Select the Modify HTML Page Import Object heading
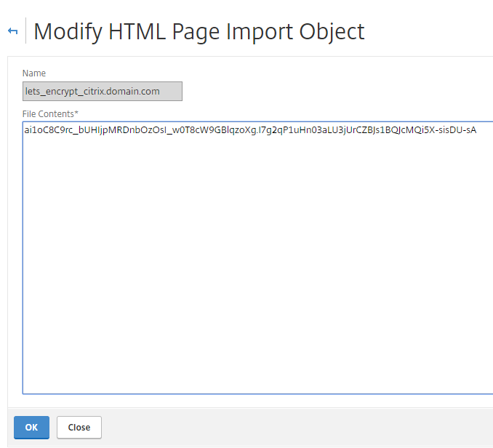 (x=199, y=31)
